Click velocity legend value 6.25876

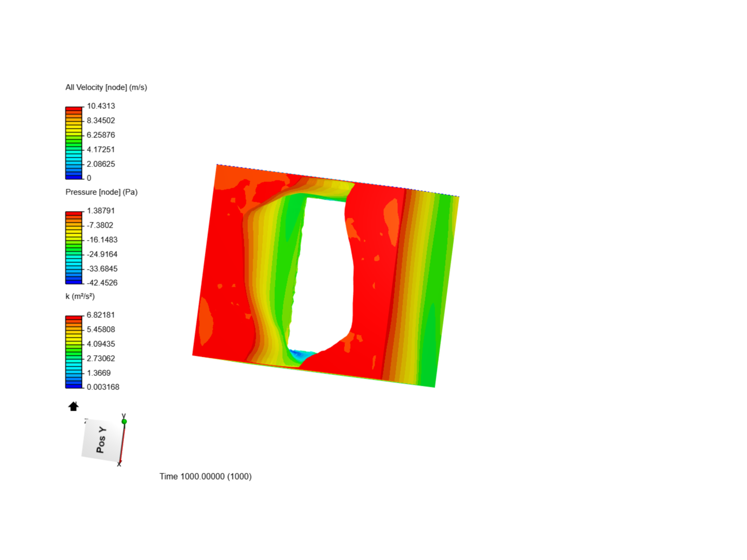pos(101,135)
